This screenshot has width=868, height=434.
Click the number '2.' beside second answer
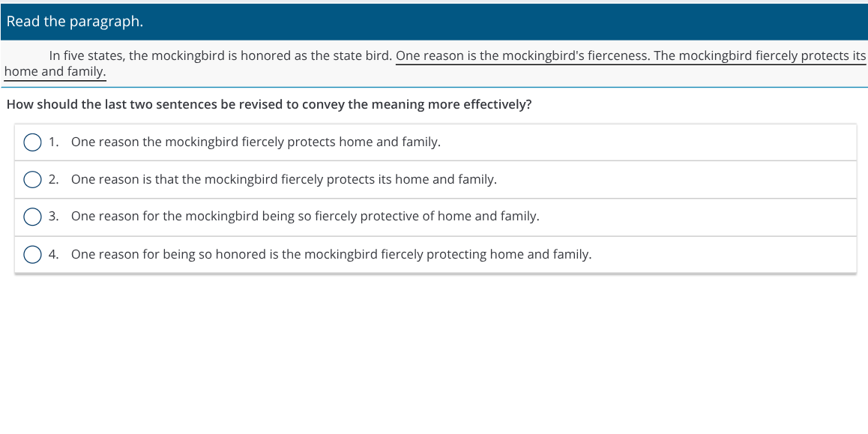(54, 179)
